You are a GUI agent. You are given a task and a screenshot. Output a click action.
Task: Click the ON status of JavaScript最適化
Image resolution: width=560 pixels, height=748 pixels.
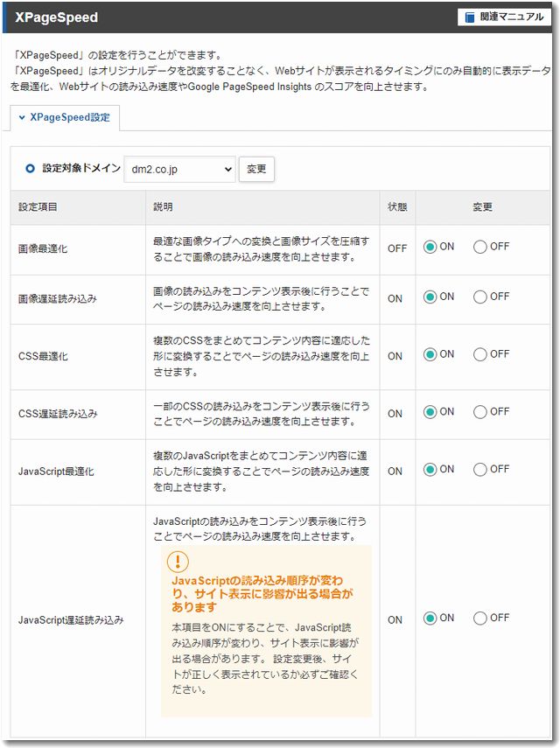point(395,472)
